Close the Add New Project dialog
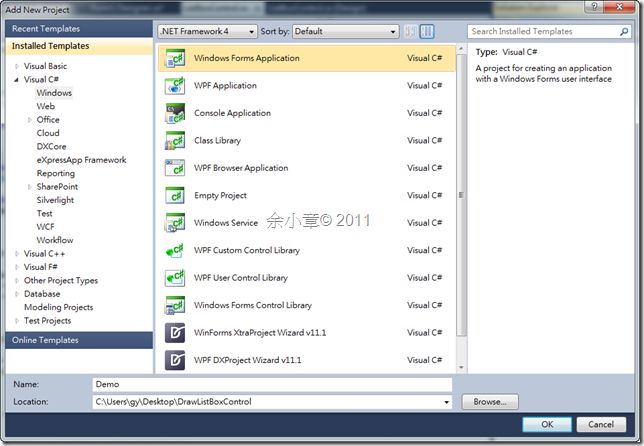This screenshot has height=446, width=644. tap(620, 6)
